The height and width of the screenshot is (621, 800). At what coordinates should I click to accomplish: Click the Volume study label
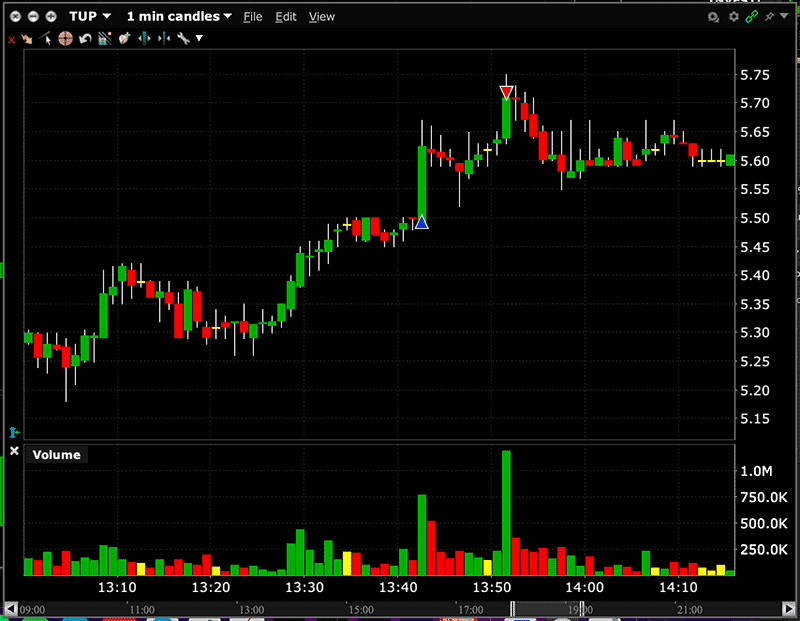(x=56, y=455)
